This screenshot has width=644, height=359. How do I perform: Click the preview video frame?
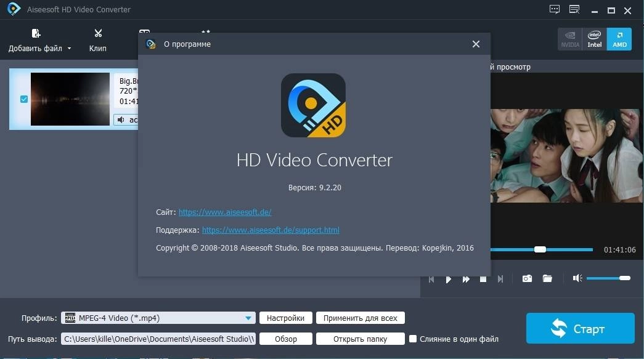pos(567,156)
